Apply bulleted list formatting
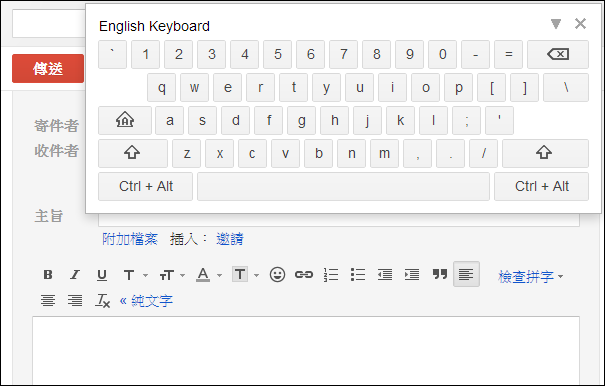Screen dimensions: 605x386 [x=358, y=274]
